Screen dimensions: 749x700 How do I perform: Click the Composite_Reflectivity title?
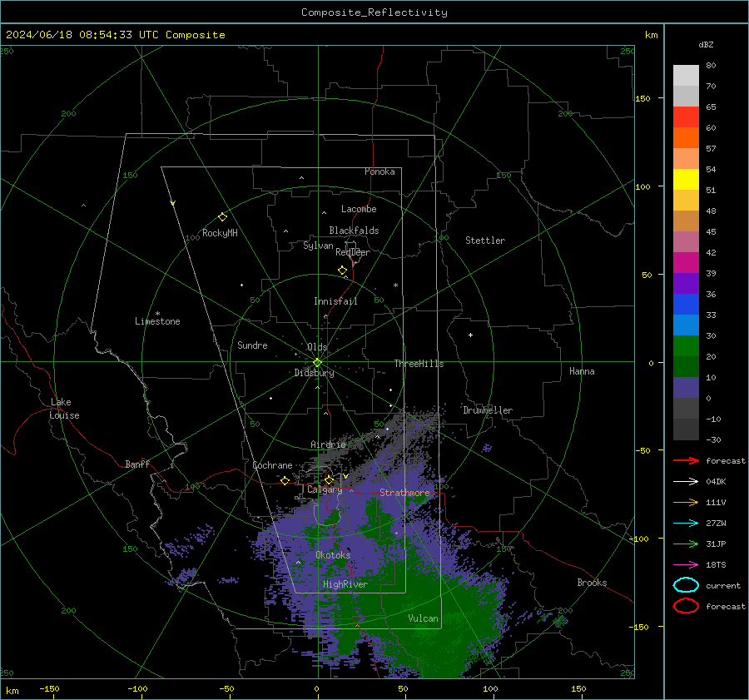click(x=374, y=12)
